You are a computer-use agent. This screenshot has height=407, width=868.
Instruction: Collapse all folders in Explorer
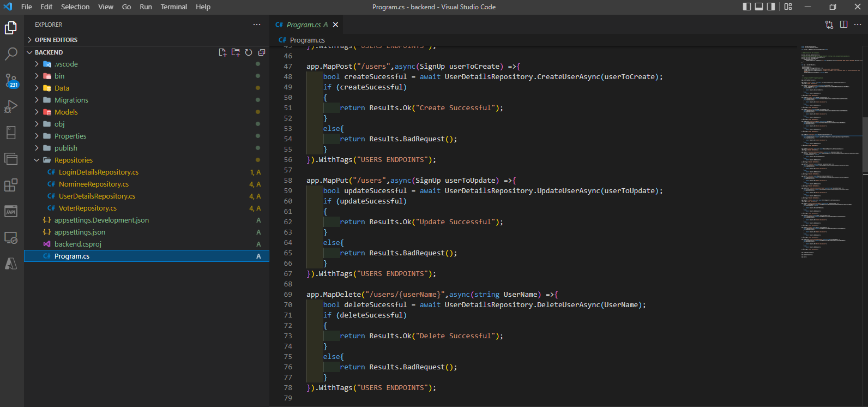pyautogui.click(x=262, y=52)
